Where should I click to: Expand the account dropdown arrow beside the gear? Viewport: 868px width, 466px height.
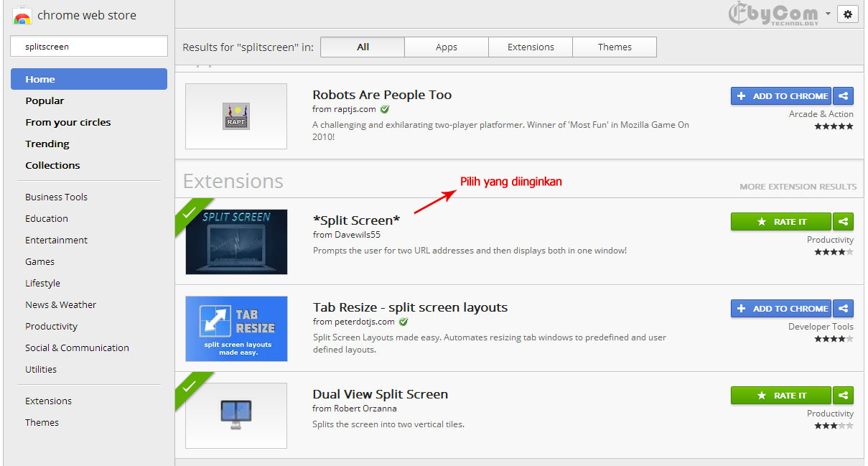[x=828, y=14]
